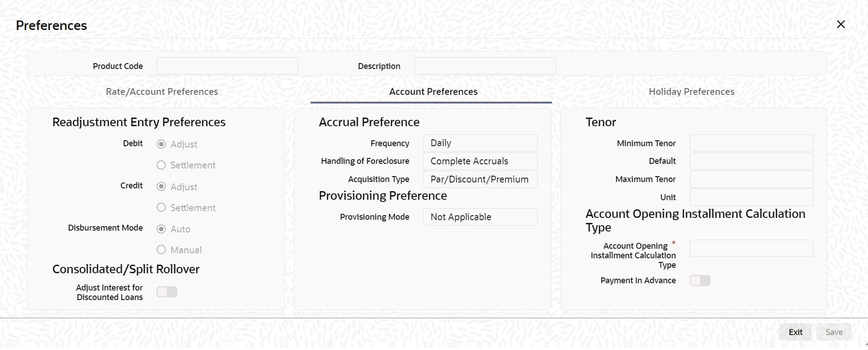Screen dimensions: 868x350
Task: Switch to the Holiday Preferences tab
Action: click(x=691, y=91)
